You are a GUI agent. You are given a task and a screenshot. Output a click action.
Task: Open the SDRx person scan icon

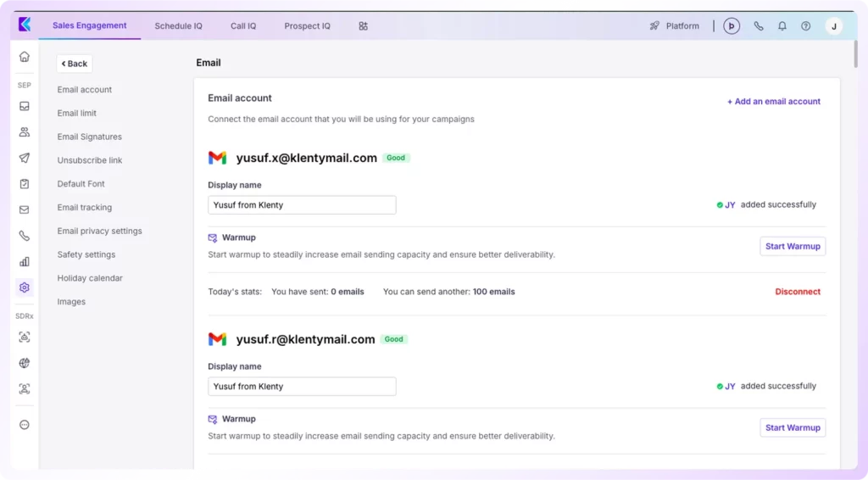pos(25,388)
